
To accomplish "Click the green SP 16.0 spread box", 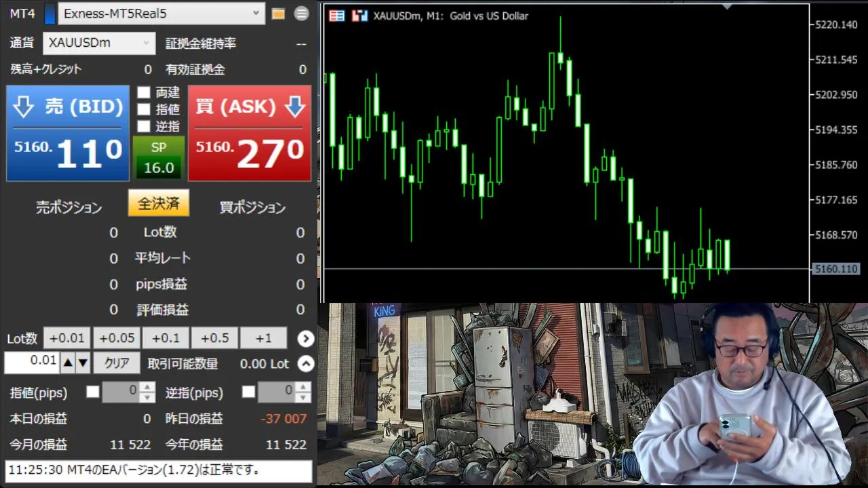I will point(158,158).
